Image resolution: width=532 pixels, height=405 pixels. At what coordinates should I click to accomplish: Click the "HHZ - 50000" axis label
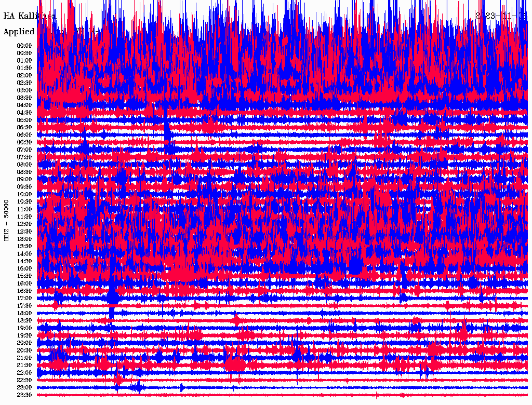point(6,221)
